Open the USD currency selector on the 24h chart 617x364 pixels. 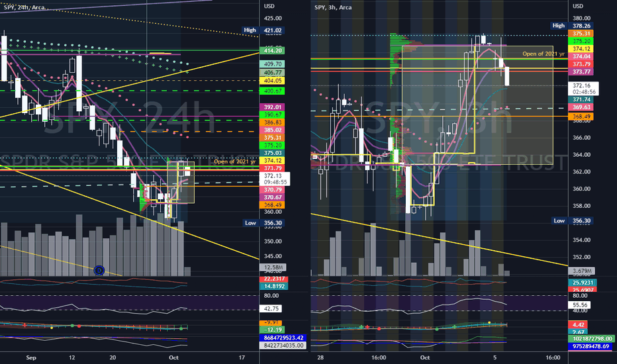point(269,7)
